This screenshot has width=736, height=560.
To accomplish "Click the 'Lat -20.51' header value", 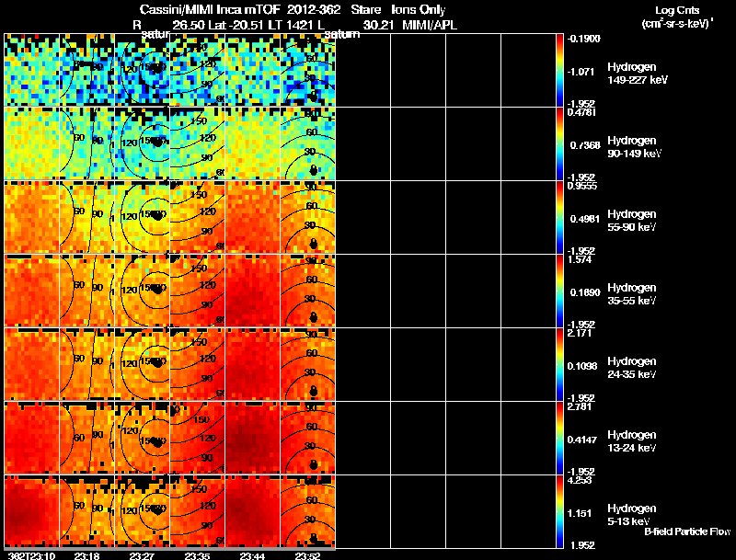I will 236,25.
